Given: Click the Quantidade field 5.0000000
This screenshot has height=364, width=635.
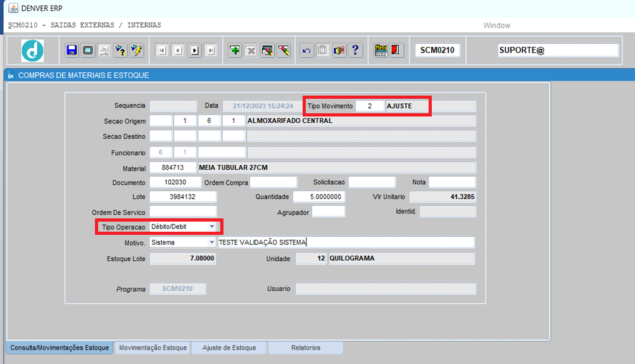Looking at the screenshot, I should coord(319,197).
